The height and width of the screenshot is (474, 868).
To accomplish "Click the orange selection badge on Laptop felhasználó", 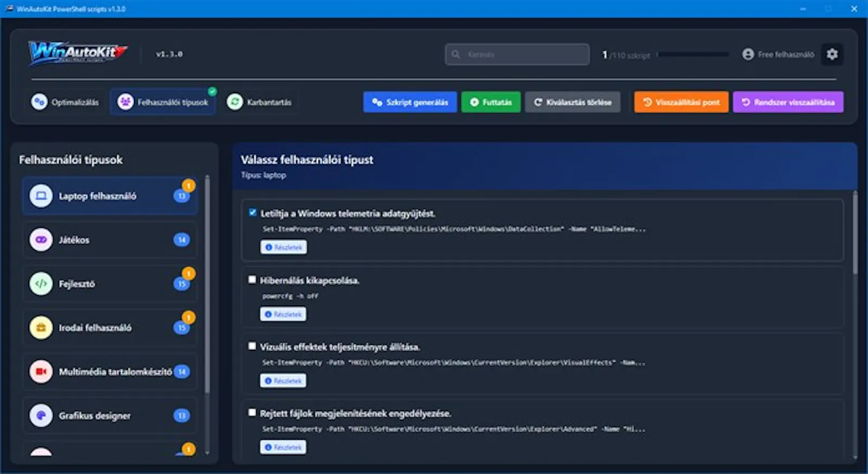I will tap(189, 185).
